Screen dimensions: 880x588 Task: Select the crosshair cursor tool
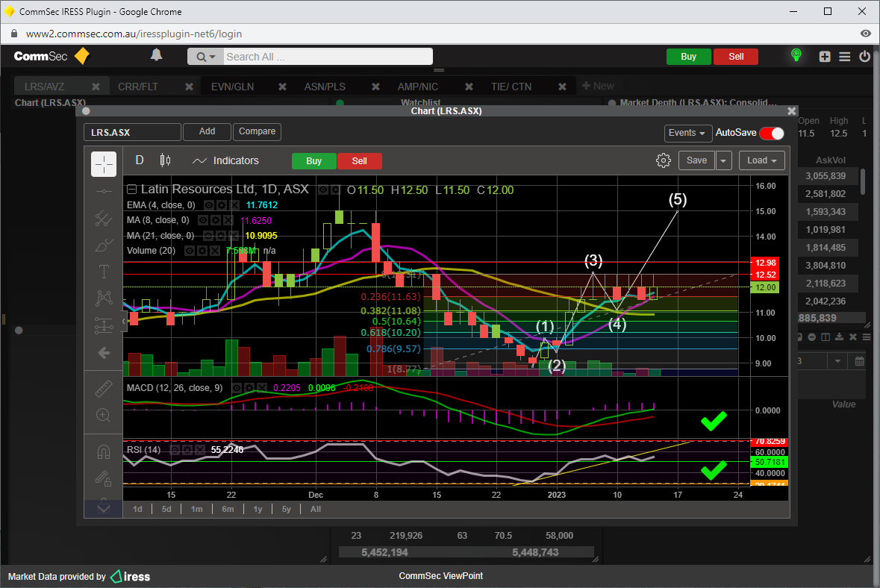104,164
